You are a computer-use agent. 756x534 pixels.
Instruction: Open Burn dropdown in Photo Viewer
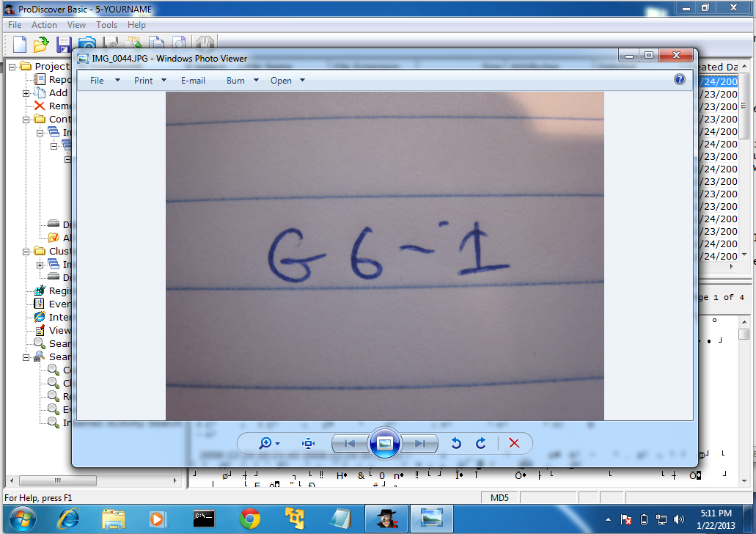coord(243,81)
